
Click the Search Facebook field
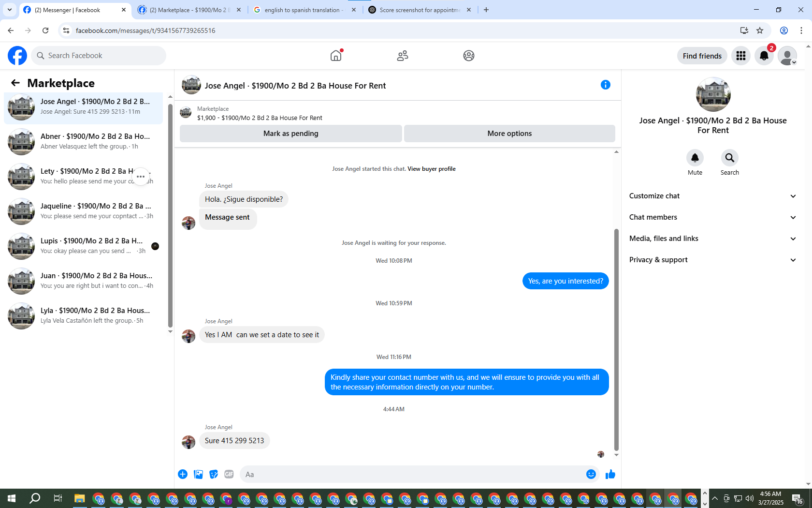tap(99, 56)
